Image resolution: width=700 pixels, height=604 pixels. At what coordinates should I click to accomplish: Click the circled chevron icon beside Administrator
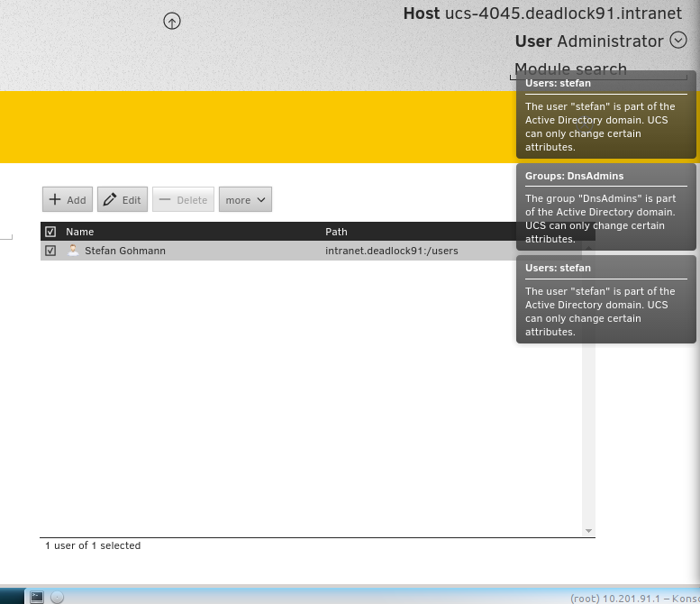coord(678,41)
